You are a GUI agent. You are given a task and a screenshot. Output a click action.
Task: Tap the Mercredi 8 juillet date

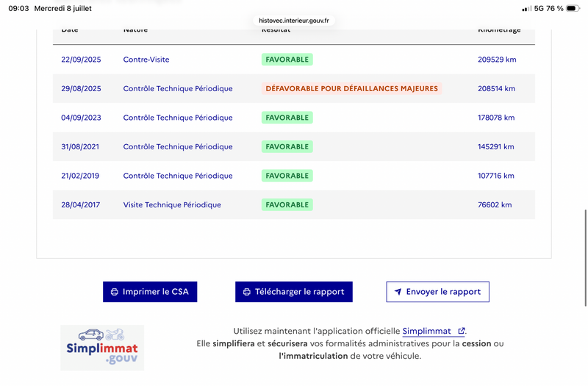(x=63, y=8)
